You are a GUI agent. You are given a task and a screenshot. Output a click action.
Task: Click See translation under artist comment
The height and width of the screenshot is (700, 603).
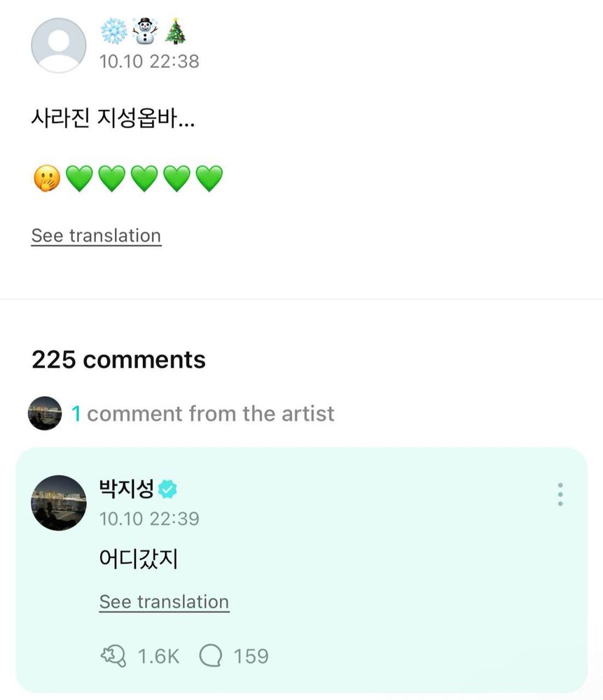[x=164, y=602]
